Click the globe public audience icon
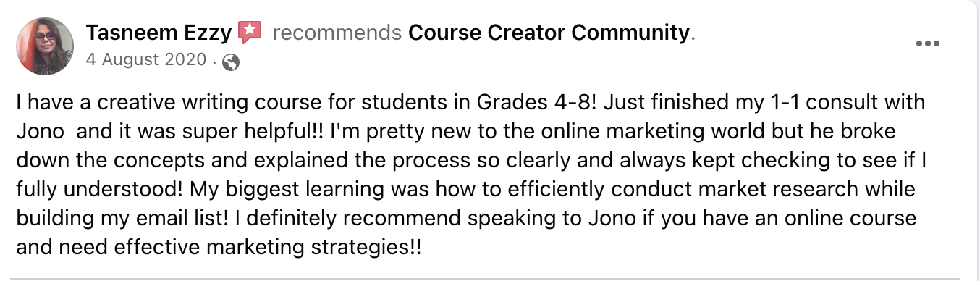 coord(232,62)
